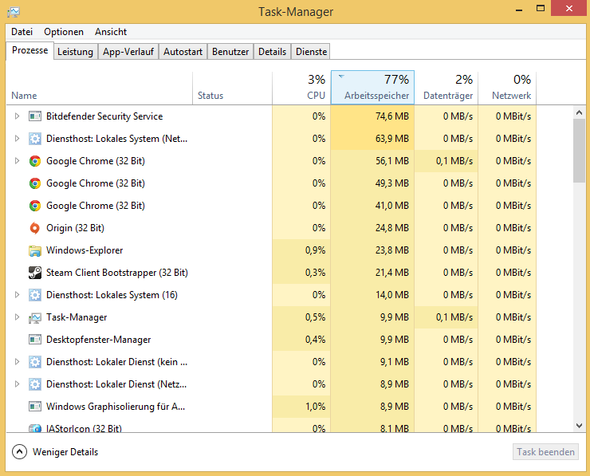Sort by the Datenträger column header
The width and height of the screenshot is (590, 476).
tap(446, 88)
